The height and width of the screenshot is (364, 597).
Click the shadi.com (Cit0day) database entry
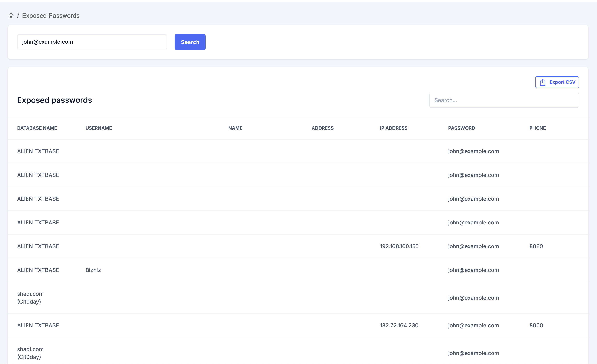coord(30,297)
